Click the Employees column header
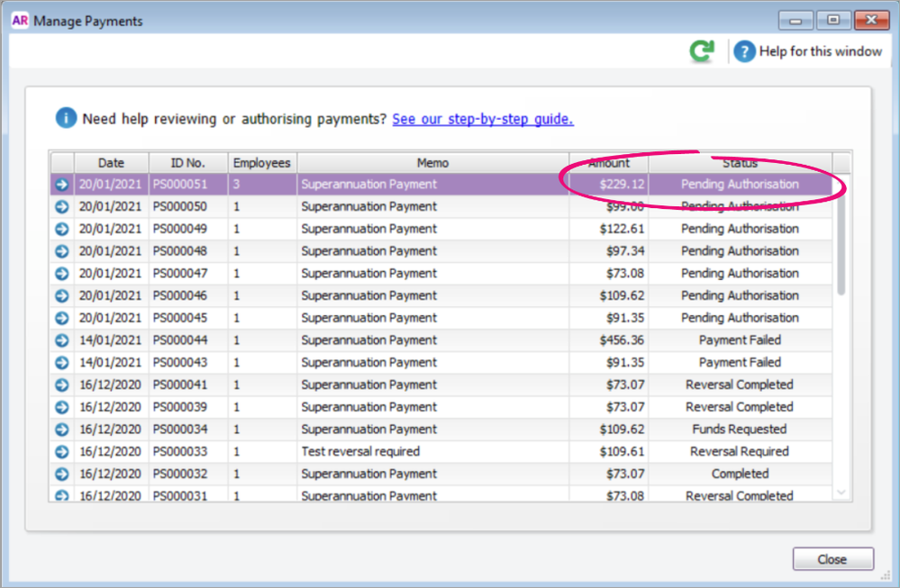 pyautogui.click(x=262, y=163)
